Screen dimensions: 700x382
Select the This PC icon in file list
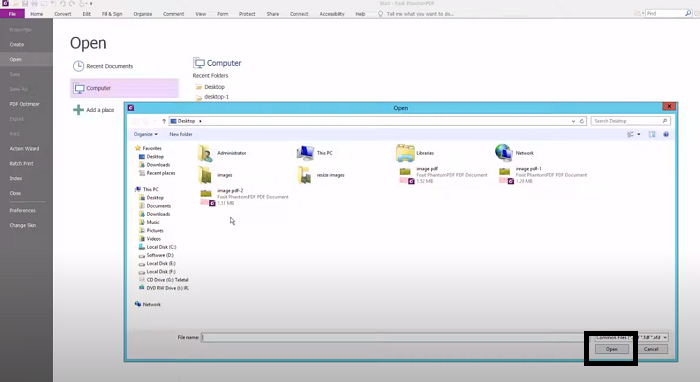305,153
